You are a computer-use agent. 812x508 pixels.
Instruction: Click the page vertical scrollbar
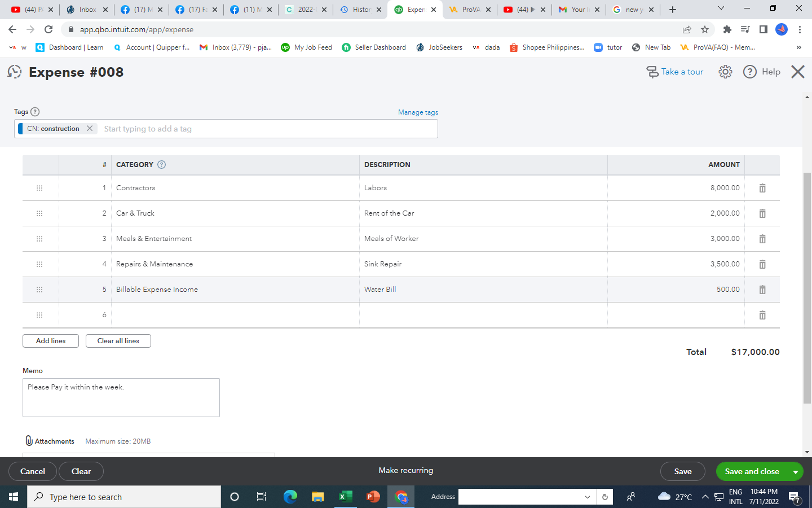pos(807,288)
